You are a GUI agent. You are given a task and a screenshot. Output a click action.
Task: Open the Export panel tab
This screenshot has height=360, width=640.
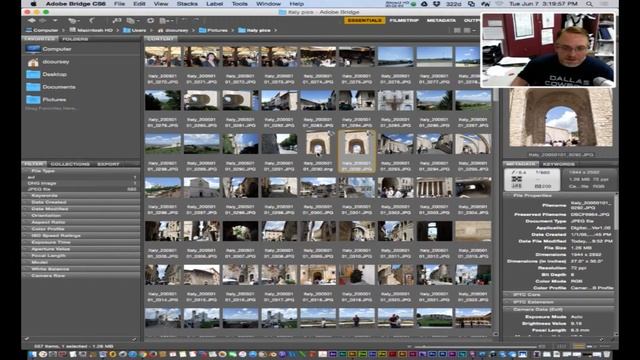point(108,164)
